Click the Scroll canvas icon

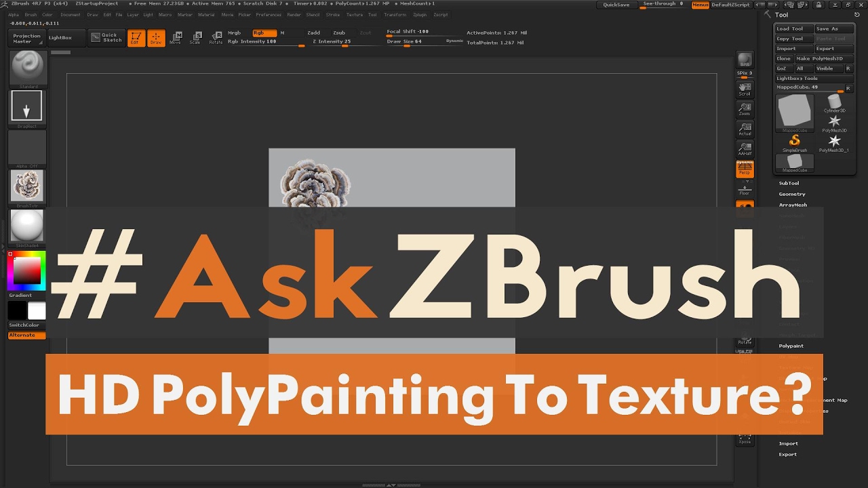pos(745,89)
